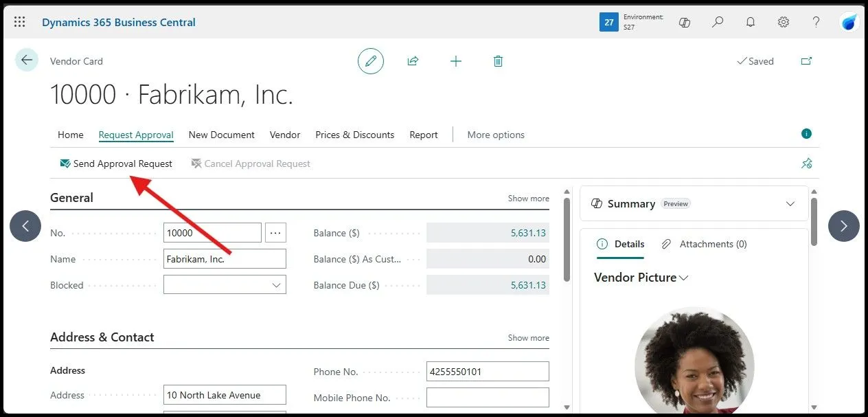Click the No. input field
The height and width of the screenshot is (417, 868).
pos(212,233)
